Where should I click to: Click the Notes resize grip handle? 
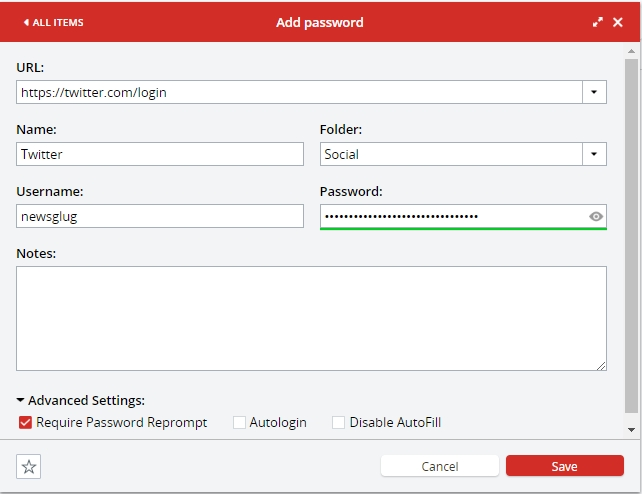601,366
